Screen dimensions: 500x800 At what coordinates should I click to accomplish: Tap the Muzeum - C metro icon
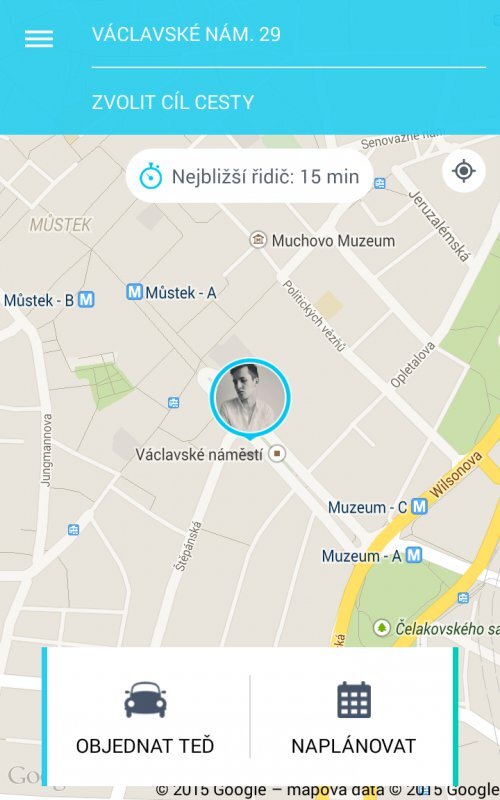tap(419, 507)
